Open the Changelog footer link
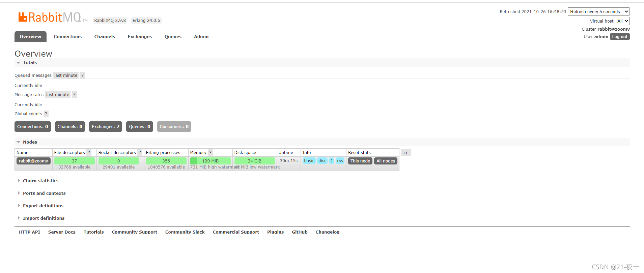 (x=328, y=232)
